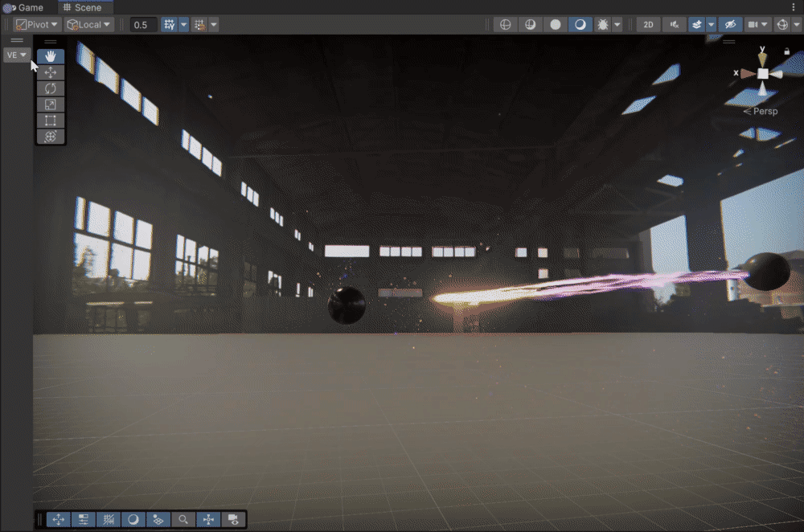Open the Scene view more-options kebab menu
This screenshot has width=804, height=532.
794,7
